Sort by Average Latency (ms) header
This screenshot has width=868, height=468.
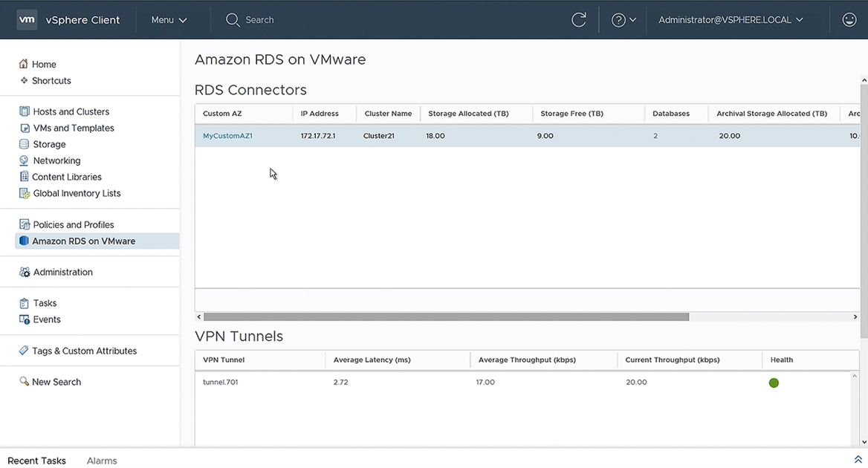[x=372, y=360]
